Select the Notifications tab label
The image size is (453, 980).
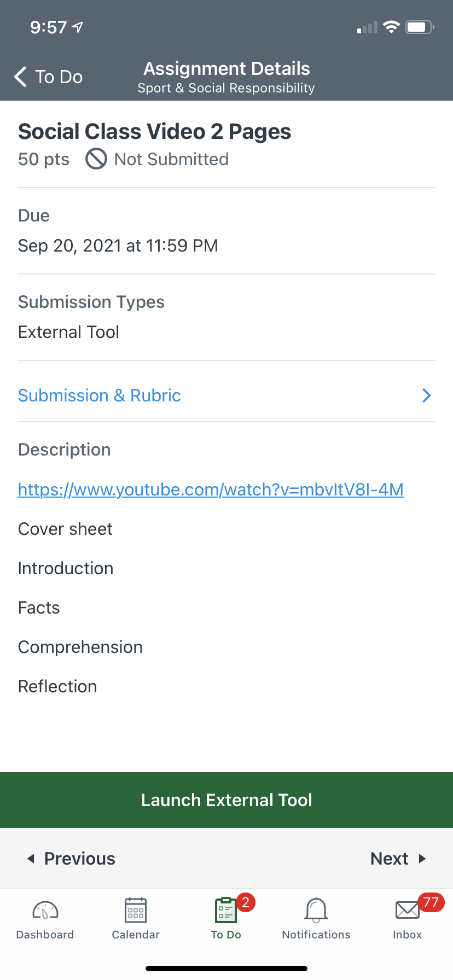coord(316,935)
